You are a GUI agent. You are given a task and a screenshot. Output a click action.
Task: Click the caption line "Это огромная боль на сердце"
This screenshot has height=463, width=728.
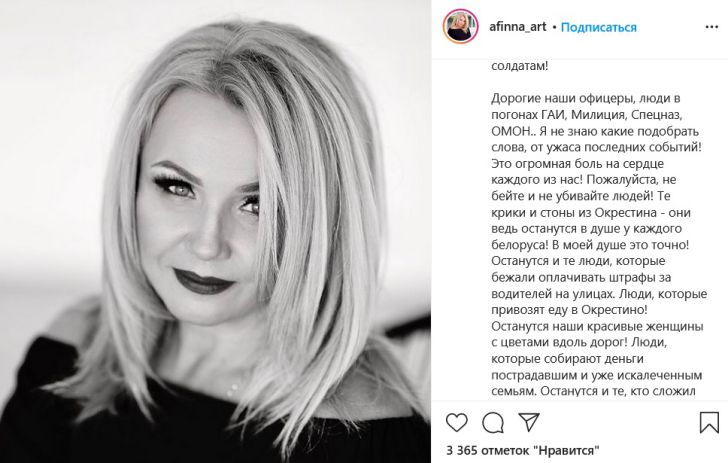click(578, 164)
